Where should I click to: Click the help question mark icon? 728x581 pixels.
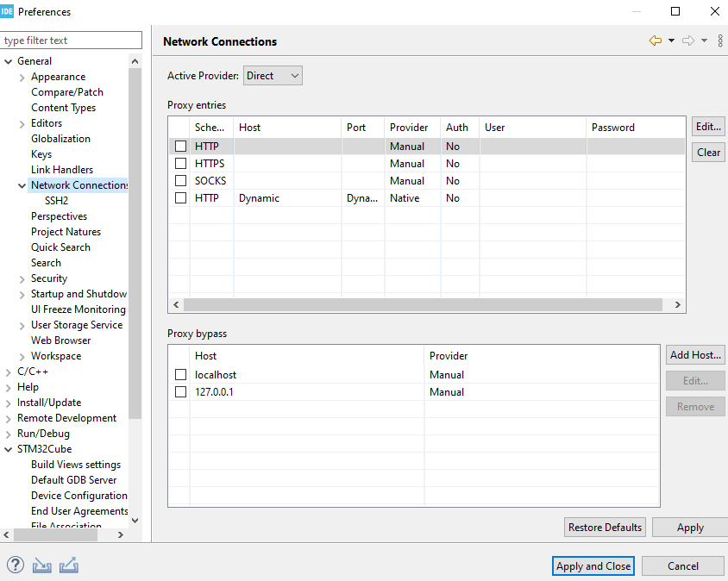pos(16,565)
